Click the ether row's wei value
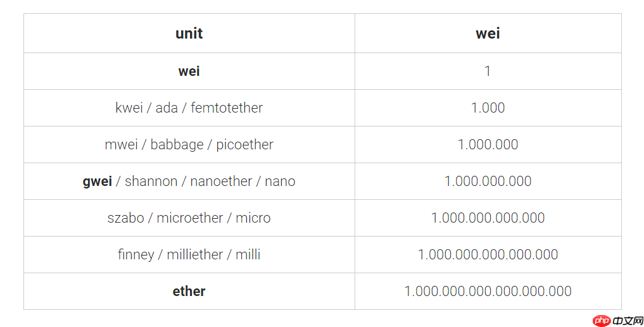 tap(488, 291)
